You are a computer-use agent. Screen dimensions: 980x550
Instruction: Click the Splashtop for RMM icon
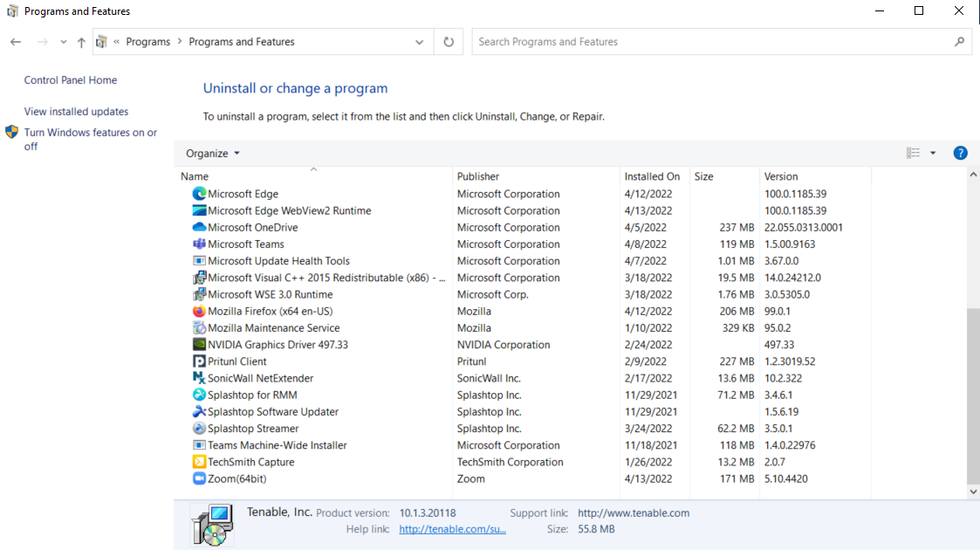(199, 395)
